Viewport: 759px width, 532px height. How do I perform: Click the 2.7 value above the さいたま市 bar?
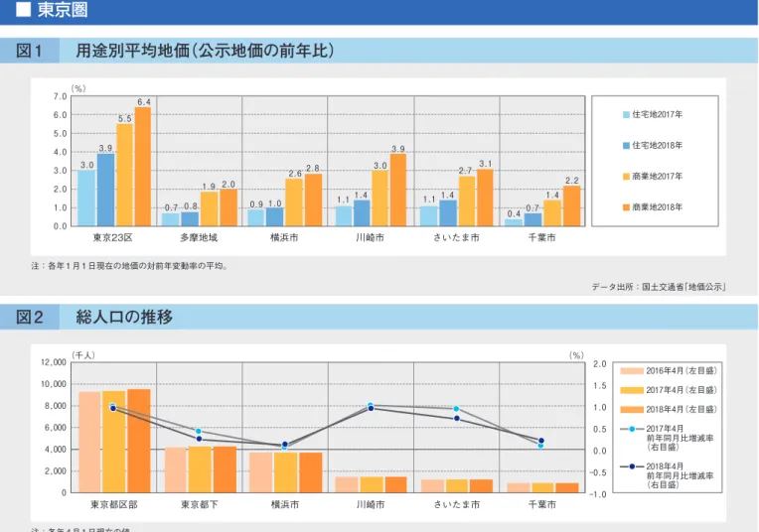[465, 171]
